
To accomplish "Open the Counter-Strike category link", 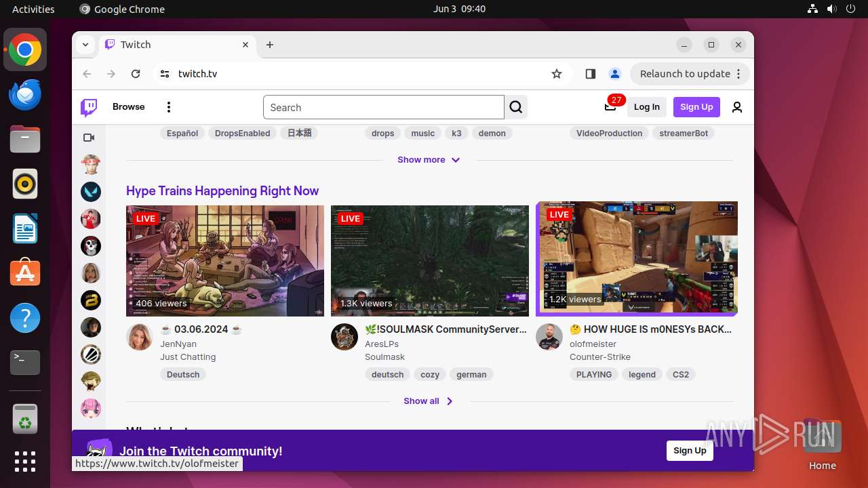I will 600,357.
